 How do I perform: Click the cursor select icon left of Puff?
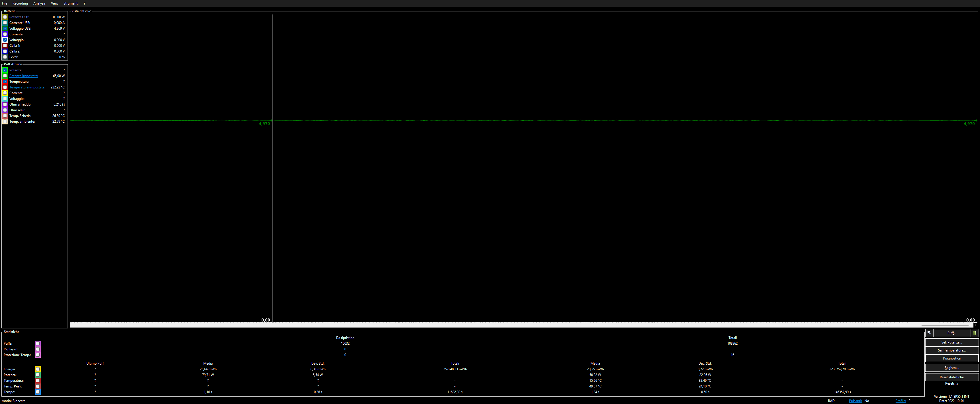929,333
